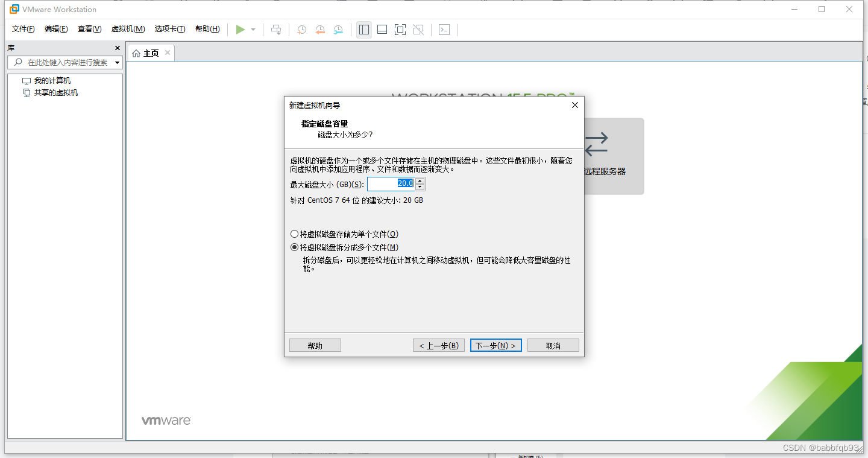Click the VMware Workstation title bar logo
Screen dimensions: 868x458
14,9
